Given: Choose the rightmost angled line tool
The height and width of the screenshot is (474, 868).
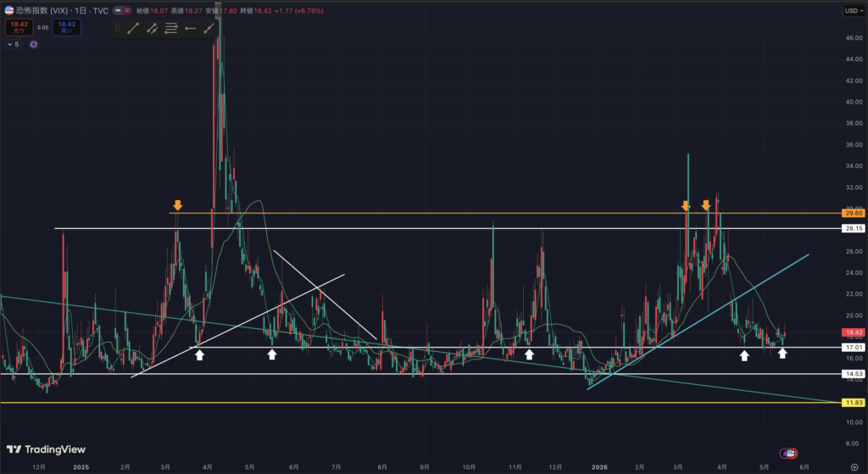Looking at the screenshot, I should pos(209,28).
